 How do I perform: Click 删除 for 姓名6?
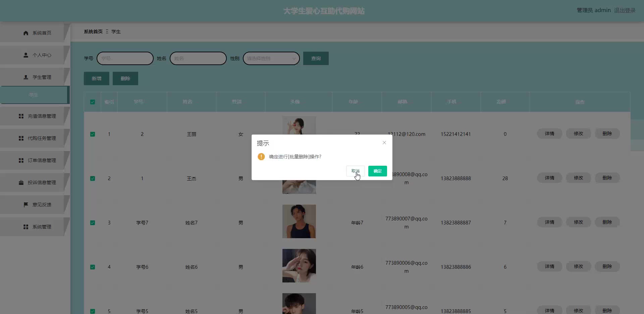pos(607,266)
